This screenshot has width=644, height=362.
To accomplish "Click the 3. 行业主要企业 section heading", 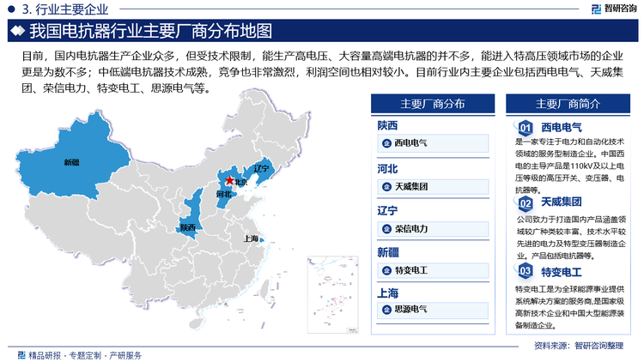I will coord(65,9).
